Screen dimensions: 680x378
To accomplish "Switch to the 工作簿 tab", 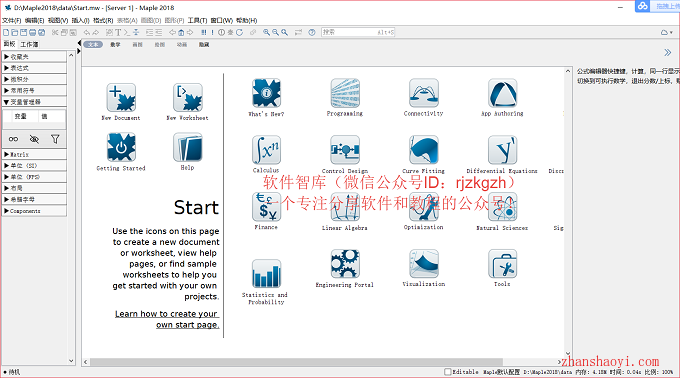I will coord(29,44).
